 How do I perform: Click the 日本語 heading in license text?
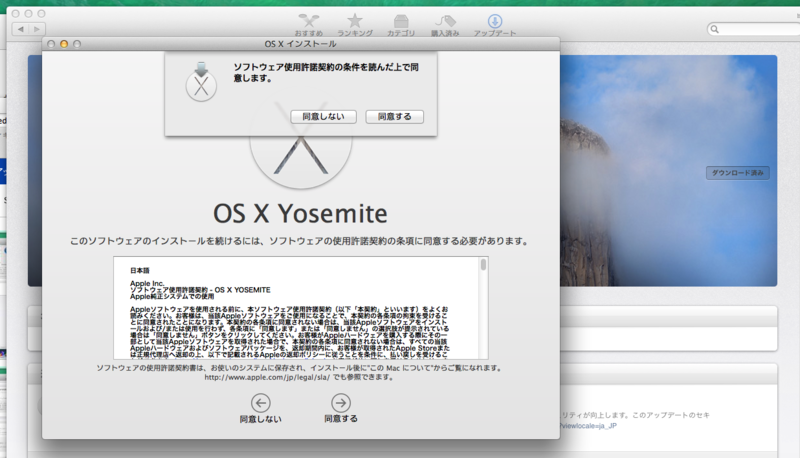click(x=140, y=270)
